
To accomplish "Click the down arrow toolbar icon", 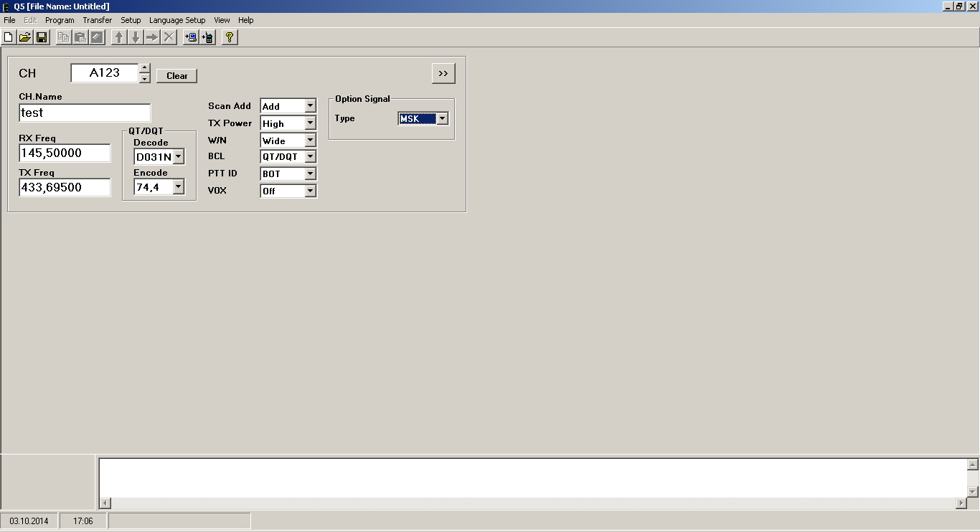I will [x=136, y=37].
